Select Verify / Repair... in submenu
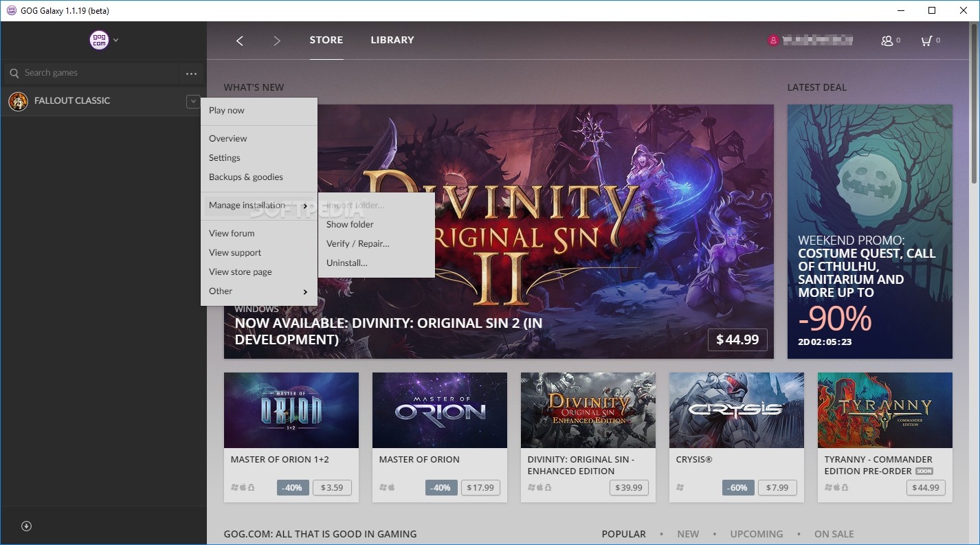The image size is (980, 545). (377, 243)
